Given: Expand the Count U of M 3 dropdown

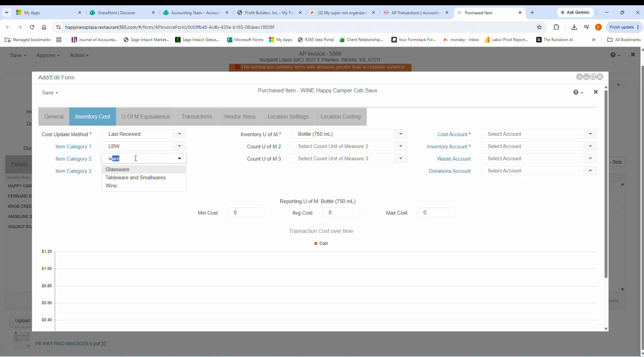Looking at the screenshot, I should (401, 158).
